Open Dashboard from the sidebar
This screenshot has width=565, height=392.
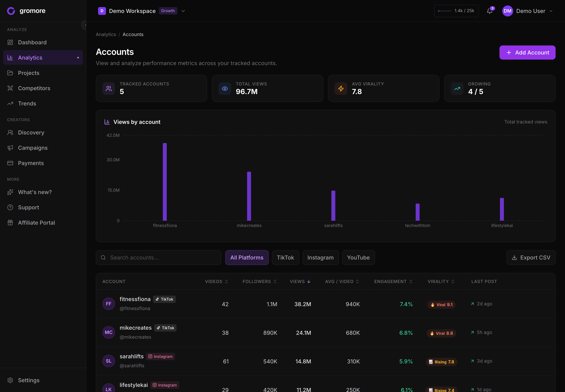coord(43,42)
